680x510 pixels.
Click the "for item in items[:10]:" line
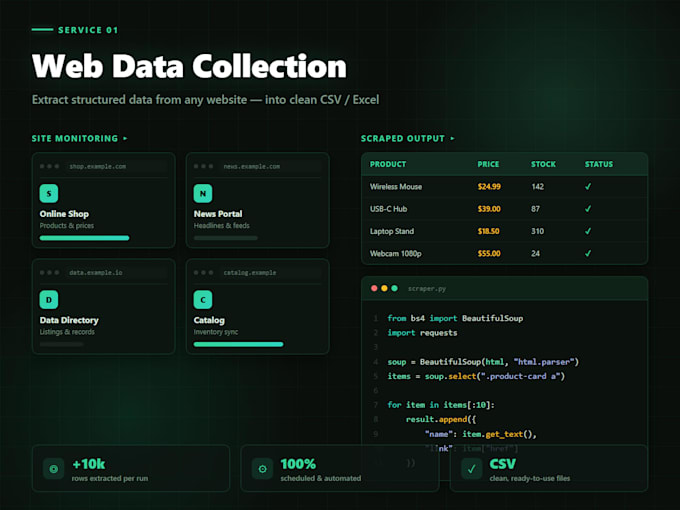(441, 405)
